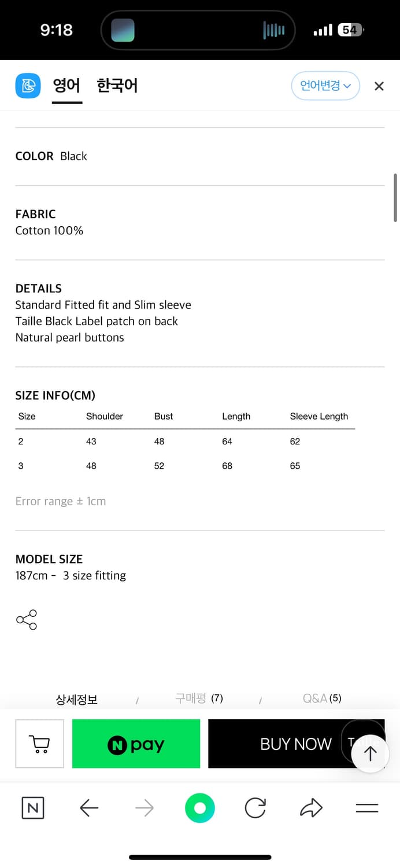Share page from the browser toolbar

[x=311, y=808]
